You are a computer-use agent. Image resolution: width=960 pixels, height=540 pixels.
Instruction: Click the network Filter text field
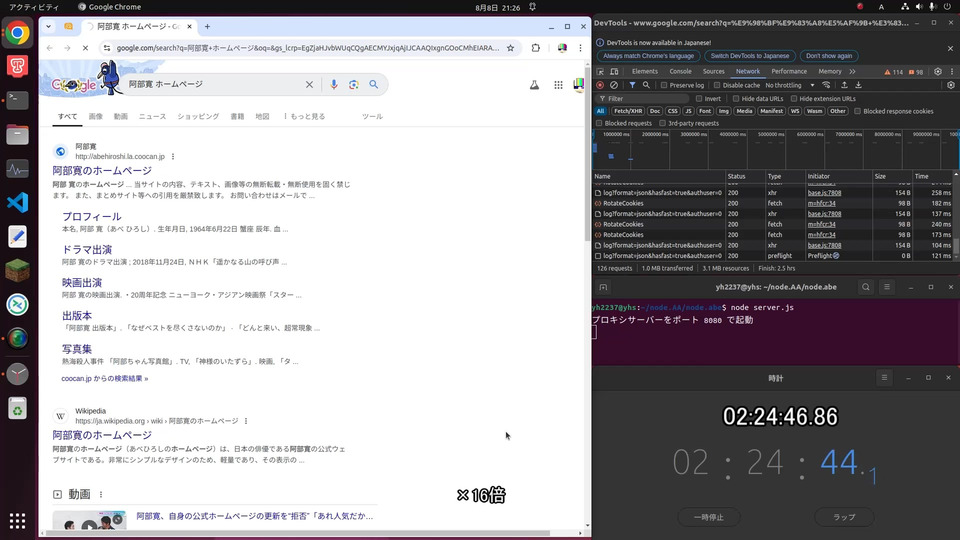click(643, 99)
